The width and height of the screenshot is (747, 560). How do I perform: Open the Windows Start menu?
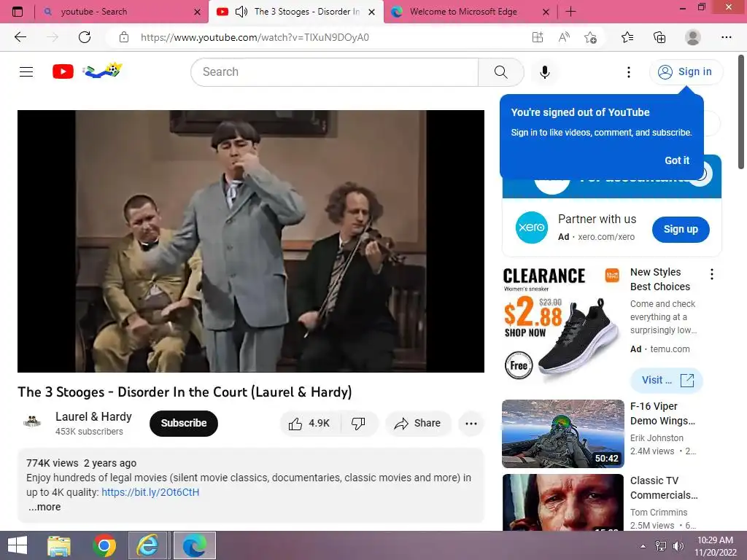point(18,545)
